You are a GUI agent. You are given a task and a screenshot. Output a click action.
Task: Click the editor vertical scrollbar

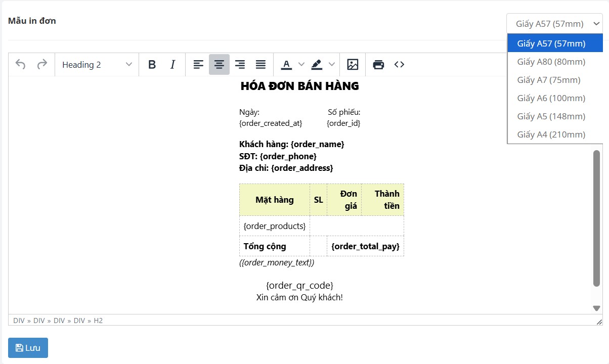(x=596, y=217)
